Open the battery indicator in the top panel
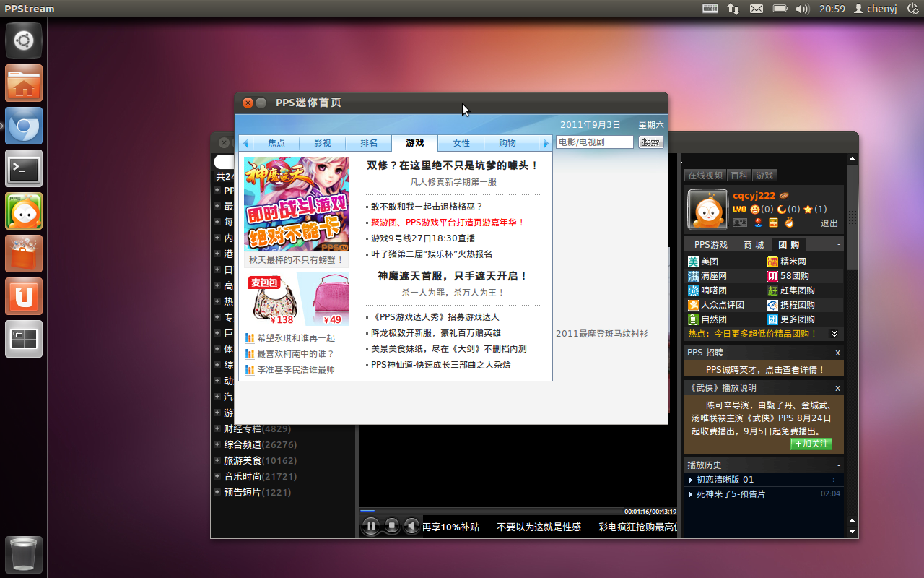Viewport: 924px width, 578px height. pos(780,9)
